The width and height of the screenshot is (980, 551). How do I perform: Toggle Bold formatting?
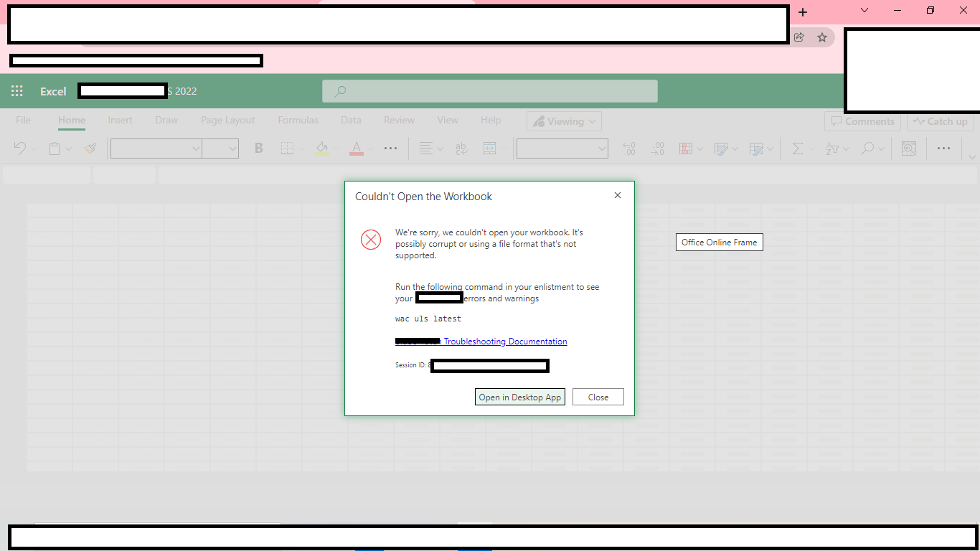pos(259,149)
